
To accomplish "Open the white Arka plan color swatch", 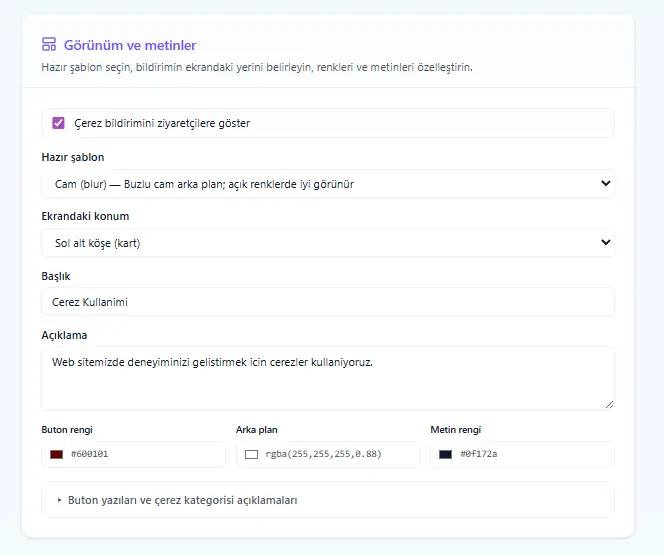I will (x=251, y=454).
